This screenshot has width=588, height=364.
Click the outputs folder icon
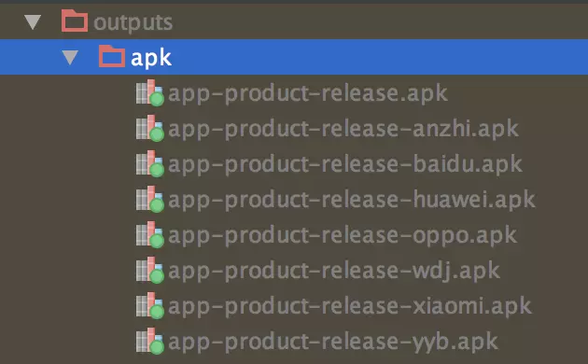pos(75,21)
